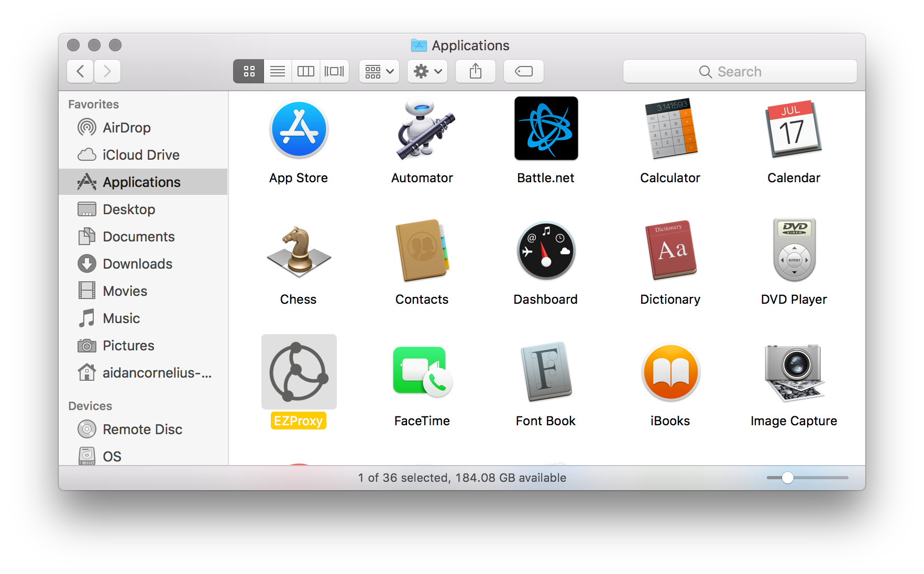The image size is (924, 574).
Task: Click the Favorites section header
Action: (x=94, y=104)
